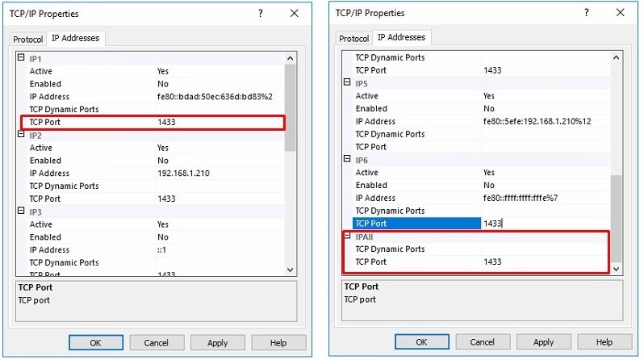Screen dimensions: 644x360
Task: Click the question mark help icon in the IP1 dialog
Action: coord(260,14)
